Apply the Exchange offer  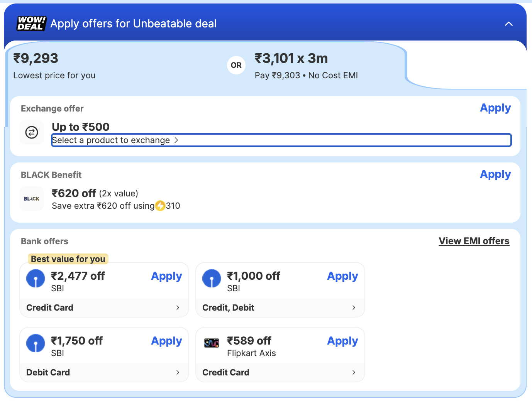(495, 108)
